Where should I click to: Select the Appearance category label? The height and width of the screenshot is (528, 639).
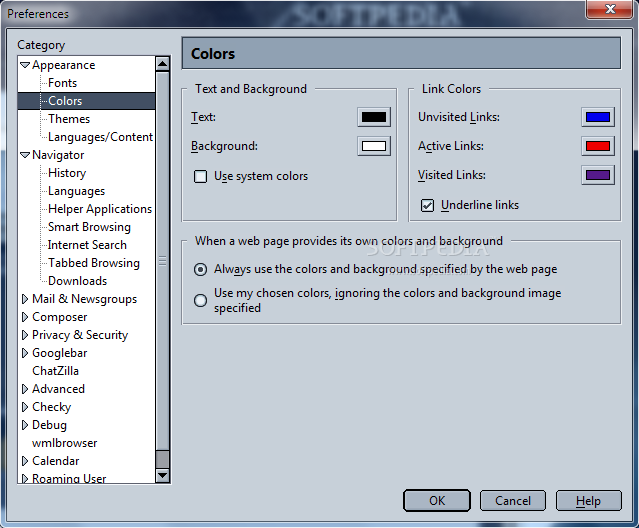64,65
